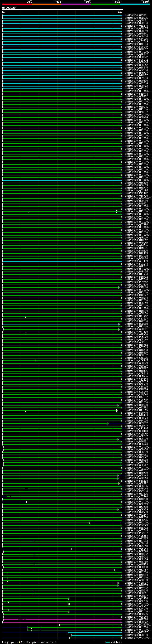Select the label UniRef100_B8BNS6

136,63
